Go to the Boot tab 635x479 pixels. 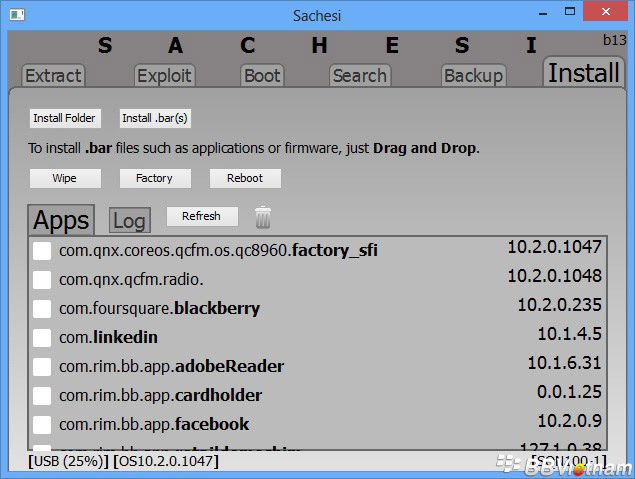pos(262,76)
